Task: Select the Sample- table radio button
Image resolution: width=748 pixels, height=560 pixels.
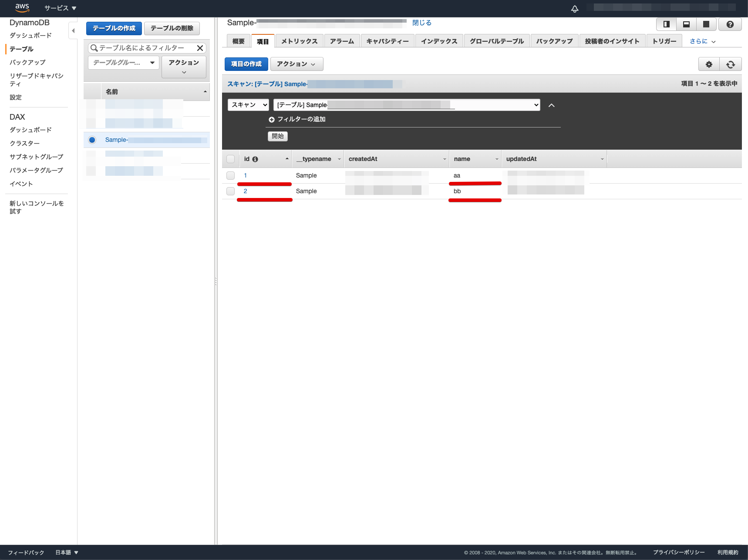Action: tap(92, 140)
